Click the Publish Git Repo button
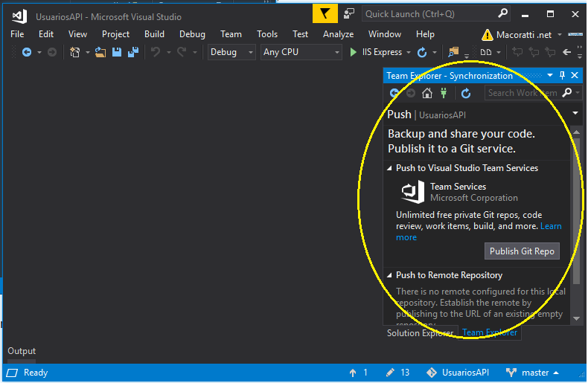Viewport: 588px width, 383px height. (522, 251)
